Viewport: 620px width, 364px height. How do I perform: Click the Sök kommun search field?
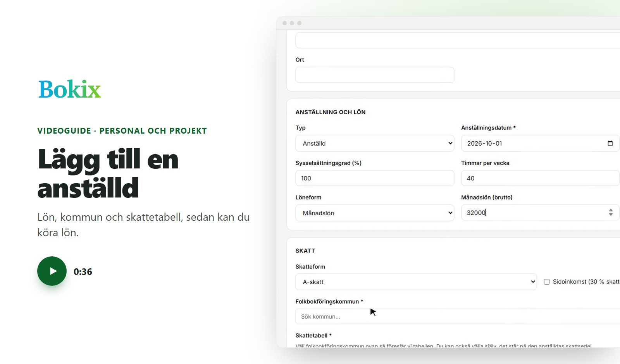click(458, 316)
